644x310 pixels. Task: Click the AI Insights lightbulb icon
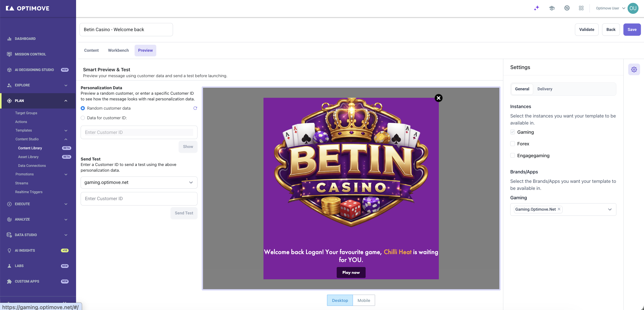click(x=9, y=251)
